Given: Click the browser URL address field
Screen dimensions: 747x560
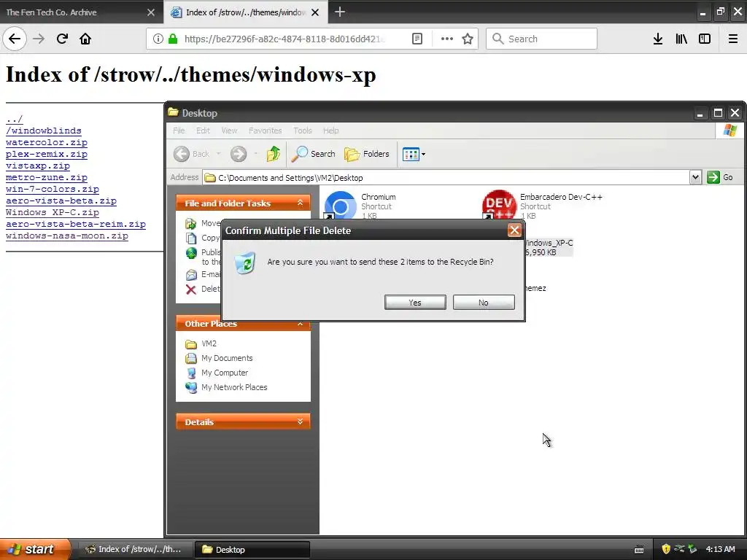Looking at the screenshot, I should coord(284,39).
